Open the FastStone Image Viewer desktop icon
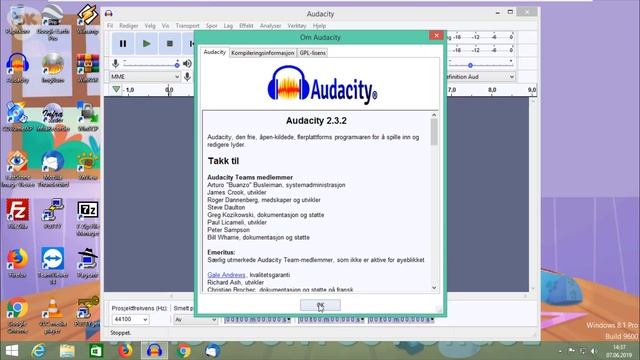 tap(18, 169)
